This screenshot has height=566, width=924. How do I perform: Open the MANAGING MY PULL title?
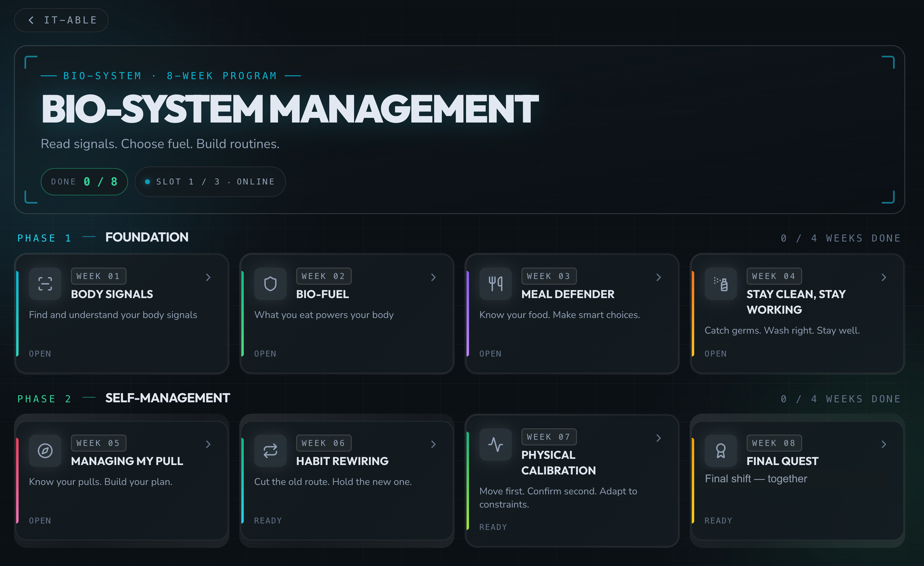coord(127,461)
